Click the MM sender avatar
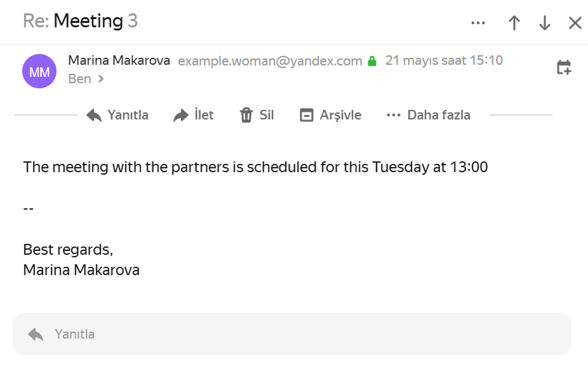Screen dimensions: 588x371 click(x=39, y=71)
